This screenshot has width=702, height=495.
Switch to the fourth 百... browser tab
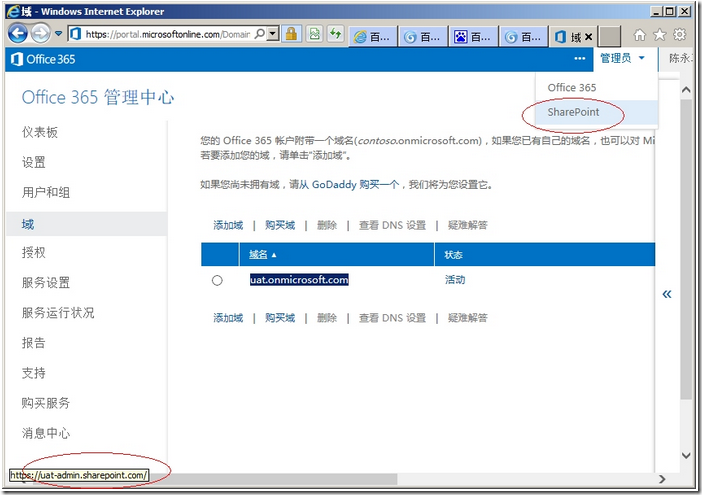tap(524, 37)
